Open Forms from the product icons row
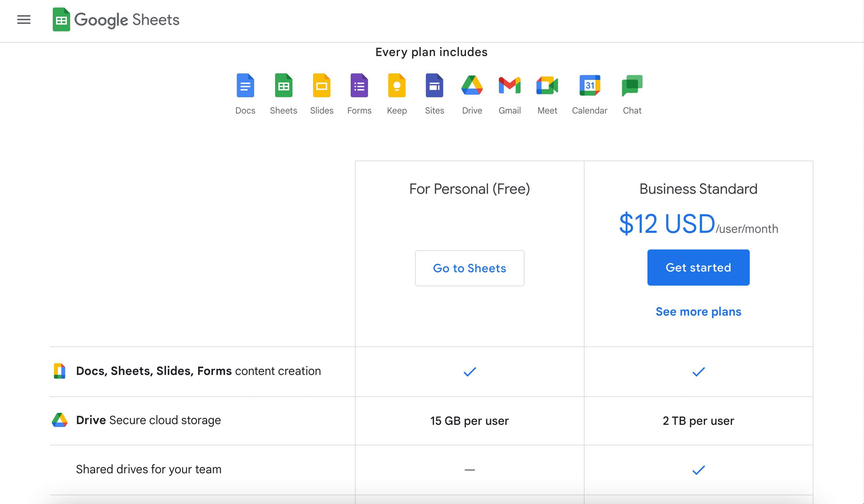Screen dimensions: 864x504 pyautogui.click(x=359, y=86)
